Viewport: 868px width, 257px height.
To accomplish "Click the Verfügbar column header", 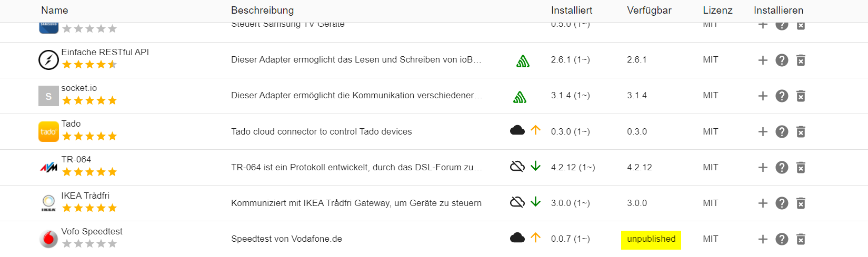I will click(649, 11).
